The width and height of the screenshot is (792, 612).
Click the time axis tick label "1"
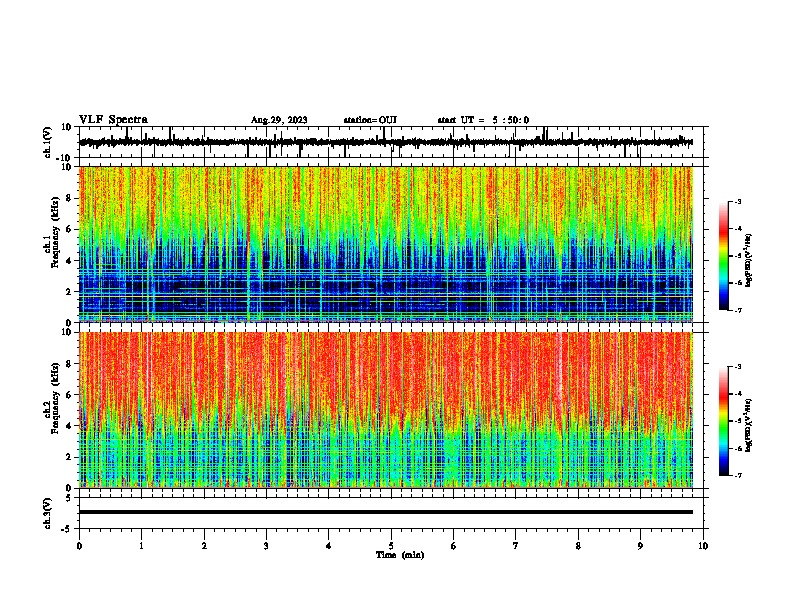pyautogui.click(x=141, y=546)
